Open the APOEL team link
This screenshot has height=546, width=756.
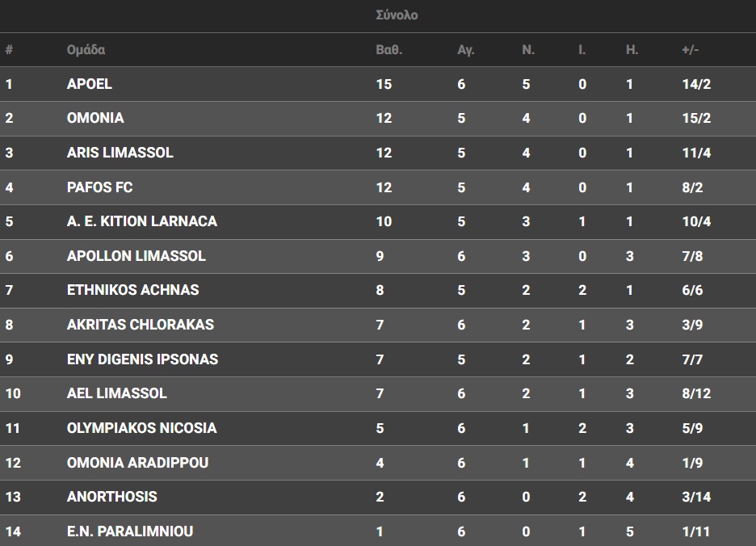pyautogui.click(x=90, y=84)
